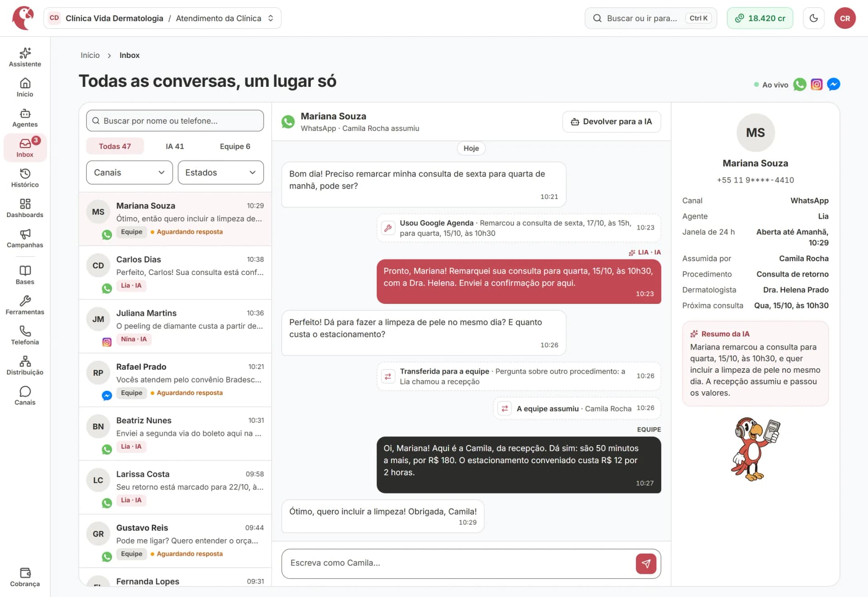
Task: Click the Devolver para a IA button
Action: pyautogui.click(x=611, y=122)
